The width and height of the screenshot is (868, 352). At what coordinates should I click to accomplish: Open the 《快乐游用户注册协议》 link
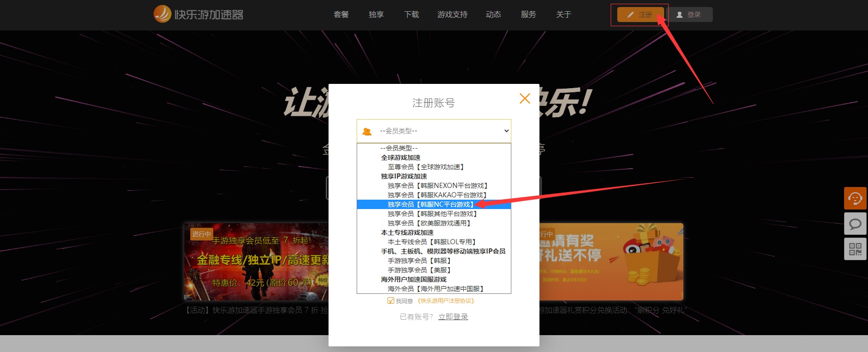[446, 301]
